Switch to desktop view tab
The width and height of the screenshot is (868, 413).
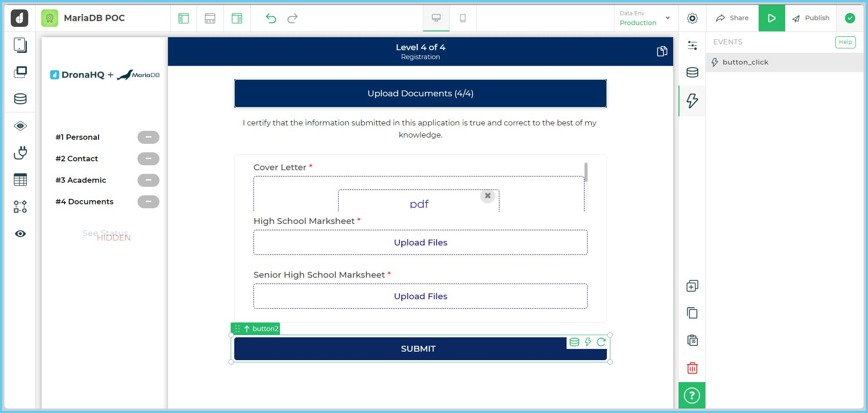coord(436,18)
